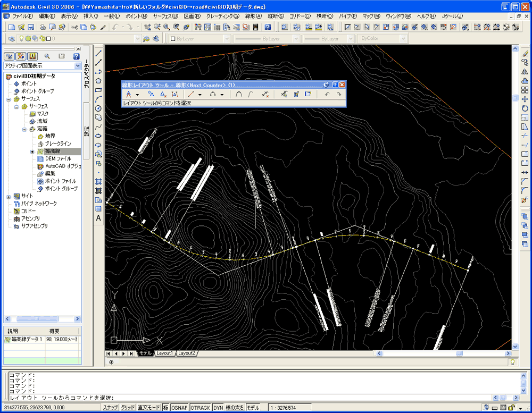Click the Hatch tool in draw toolbar

(x=98, y=181)
